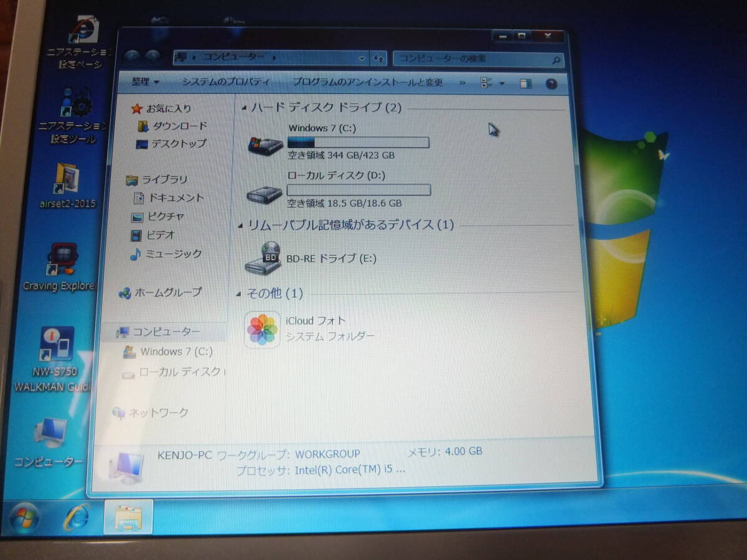Open the ミュージック library
Screen dimensions: 747x560
(174, 254)
